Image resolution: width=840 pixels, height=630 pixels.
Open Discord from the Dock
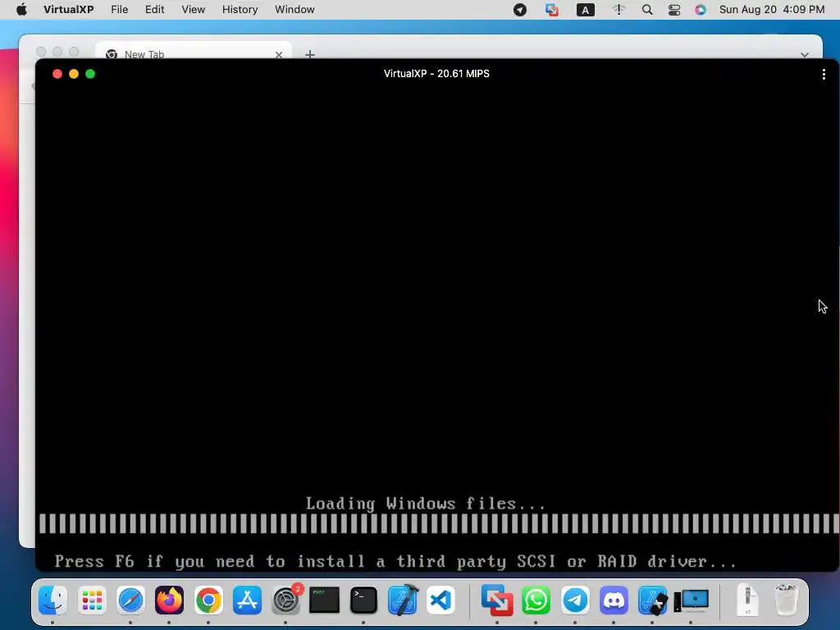tap(614, 600)
